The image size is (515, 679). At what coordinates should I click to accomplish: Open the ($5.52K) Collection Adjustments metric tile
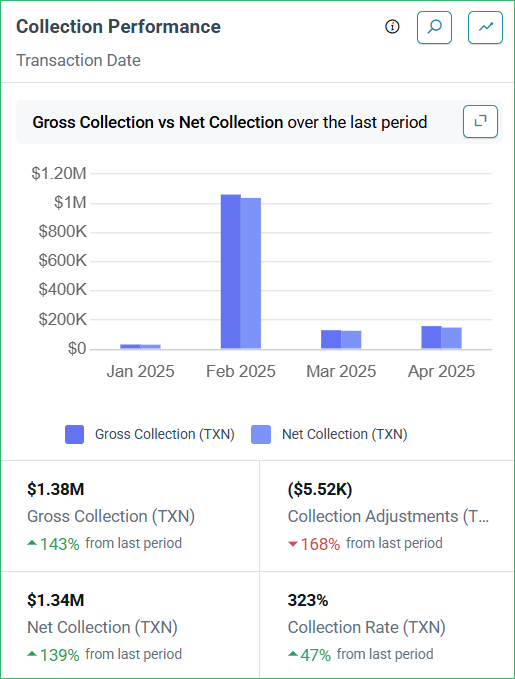click(387, 516)
